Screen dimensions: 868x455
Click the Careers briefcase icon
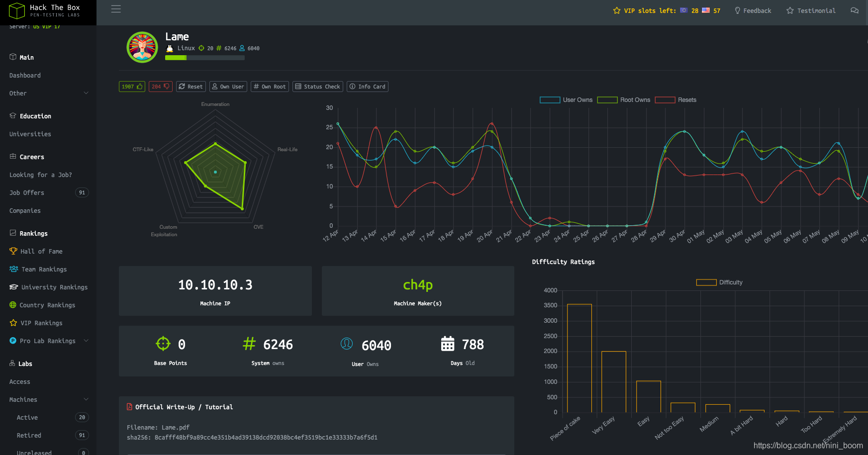point(13,156)
